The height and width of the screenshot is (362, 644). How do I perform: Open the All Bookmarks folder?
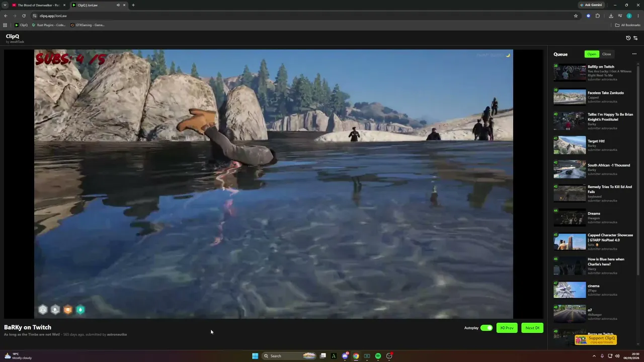pos(628,25)
